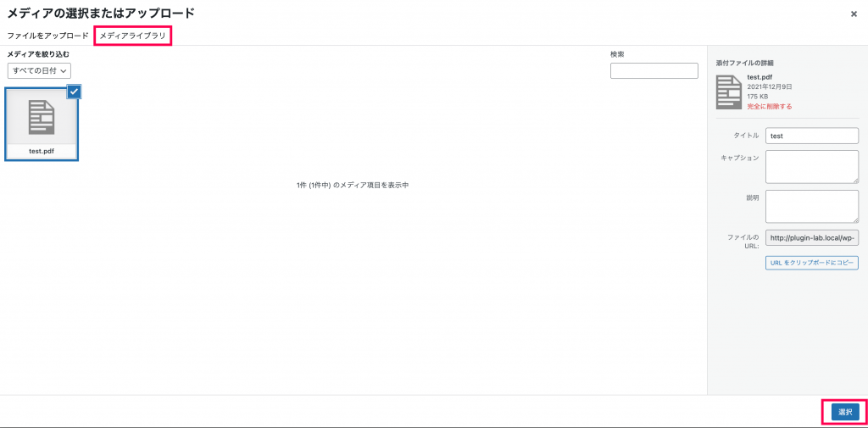868x428 pixels.
Task: Click the 175 KB file size text
Action: click(x=757, y=97)
